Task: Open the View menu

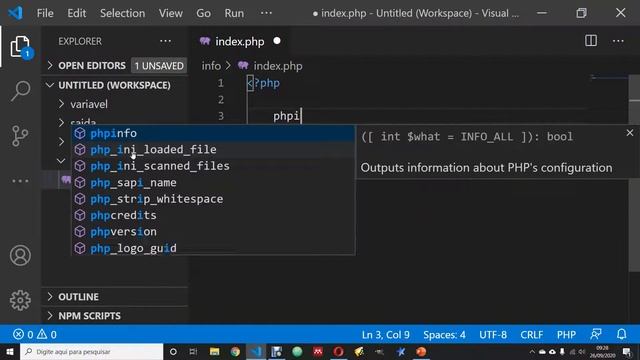Action: coord(171,13)
